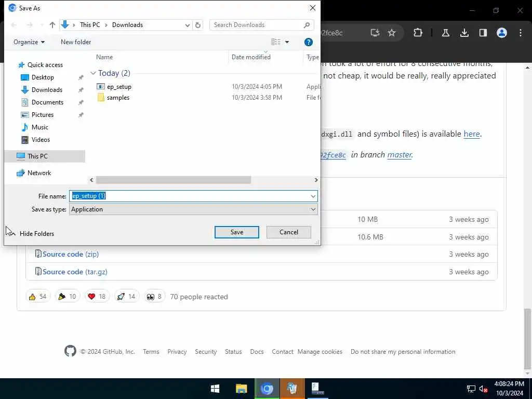Image resolution: width=532 pixels, height=399 pixels.
Task: Click the Search Downloads field
Action: coord(262,25)
